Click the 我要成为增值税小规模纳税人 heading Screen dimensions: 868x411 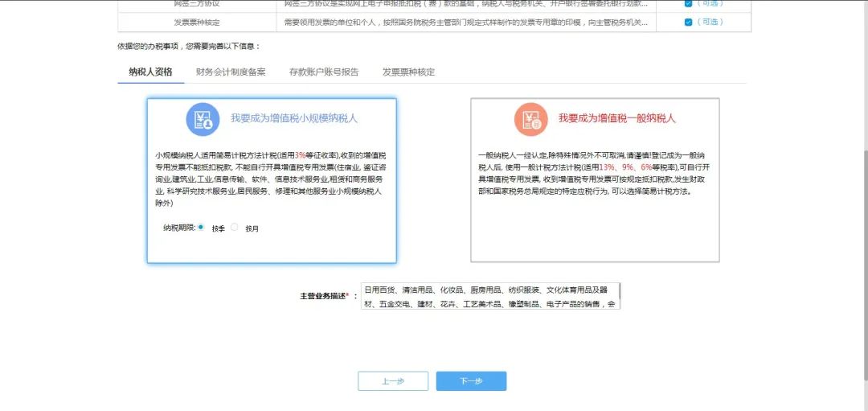point(294,118)
